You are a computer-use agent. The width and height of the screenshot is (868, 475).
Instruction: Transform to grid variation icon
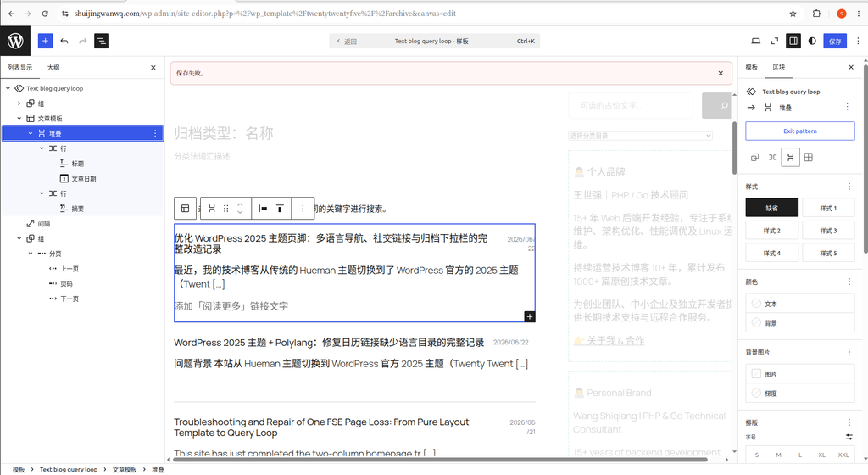pos(808,157)
